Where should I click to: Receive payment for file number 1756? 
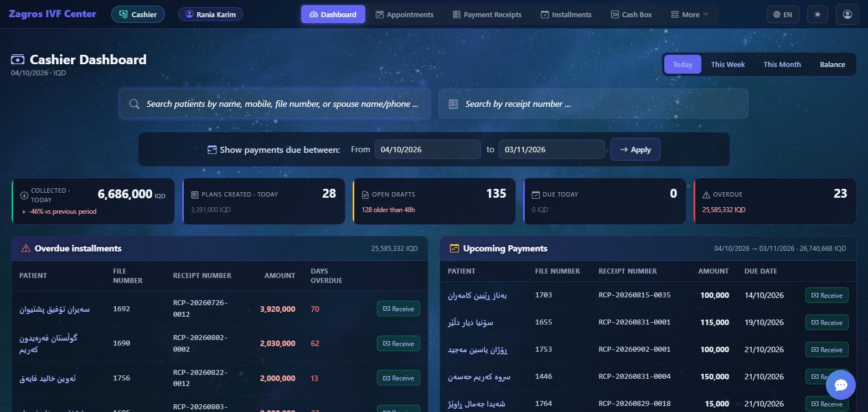pos(399,378)
